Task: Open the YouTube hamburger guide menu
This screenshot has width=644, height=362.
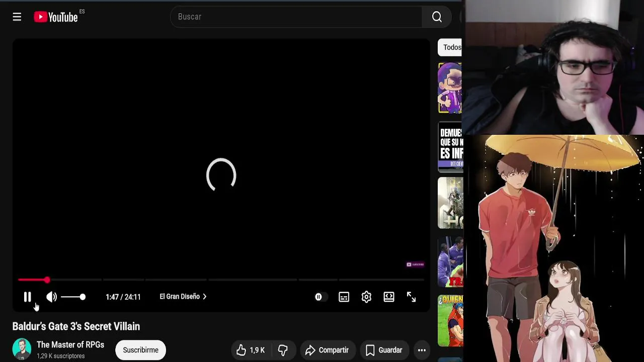Action: (17, 17)
